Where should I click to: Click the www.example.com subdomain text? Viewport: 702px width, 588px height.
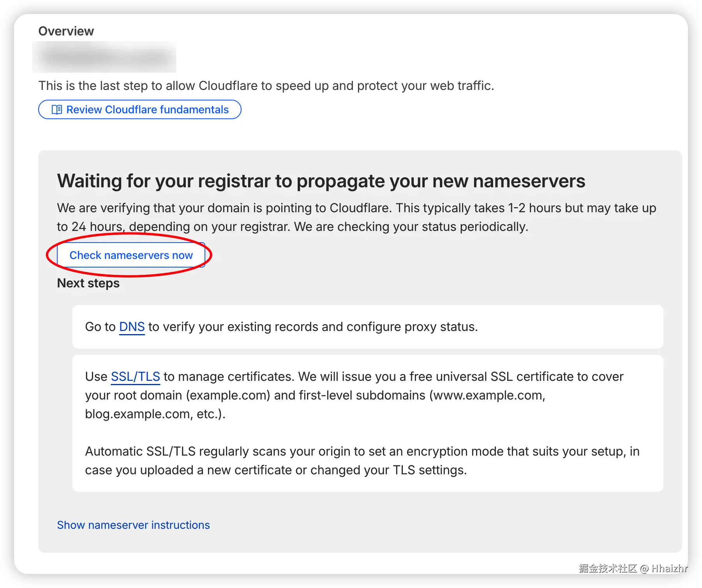489,395
